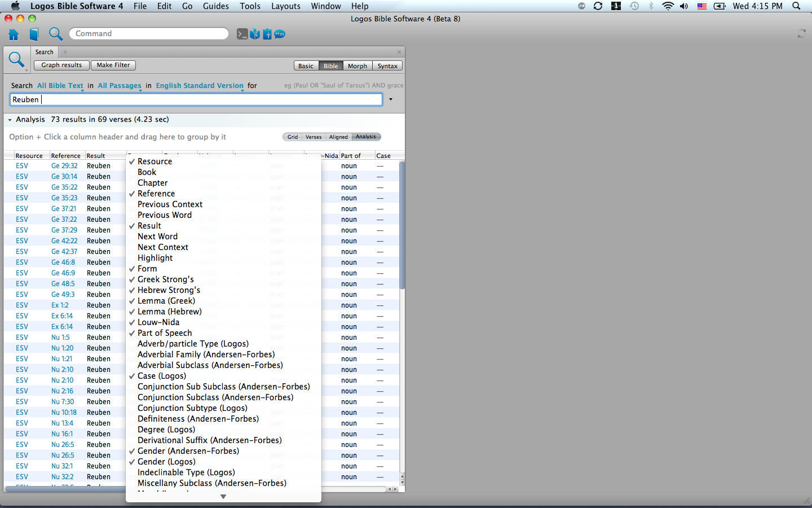The height and width of the screenshot is (508, 812).
Task: Open the speech bubble shortcut icon
Action: pyautogui.click(x=280, y=34)
